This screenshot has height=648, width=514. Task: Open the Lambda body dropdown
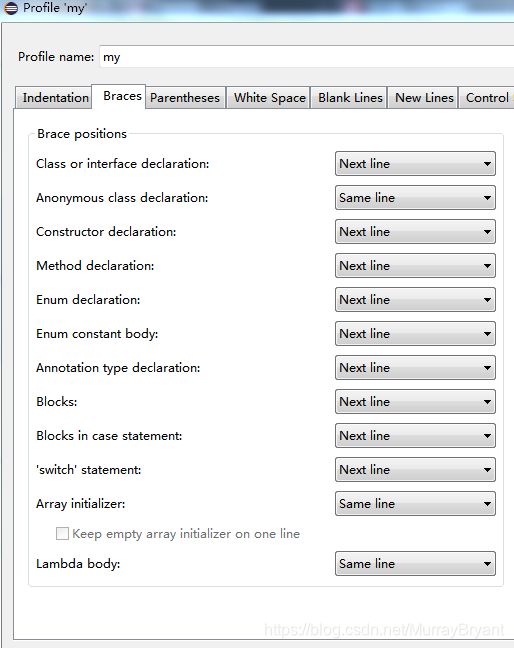pos(415,564)
